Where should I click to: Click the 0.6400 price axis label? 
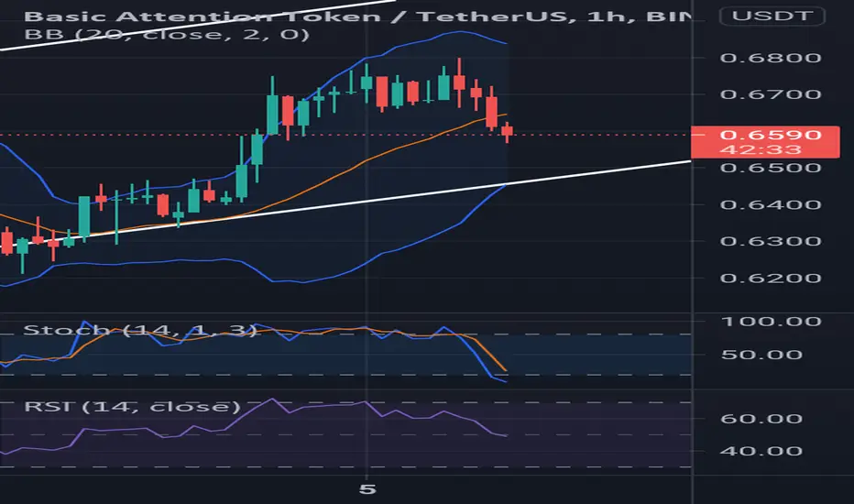point(771,205)
